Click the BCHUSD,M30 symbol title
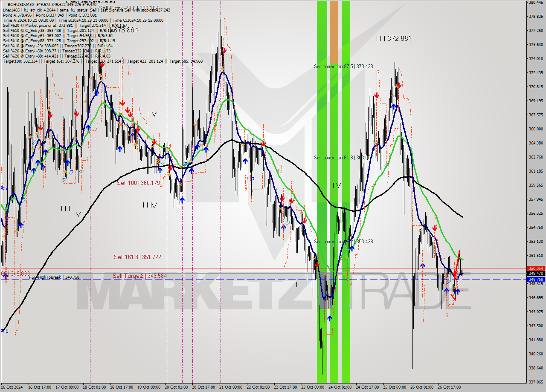Image resolution: width=546 pixels, height=392 pixels. (x=21, y=5)
